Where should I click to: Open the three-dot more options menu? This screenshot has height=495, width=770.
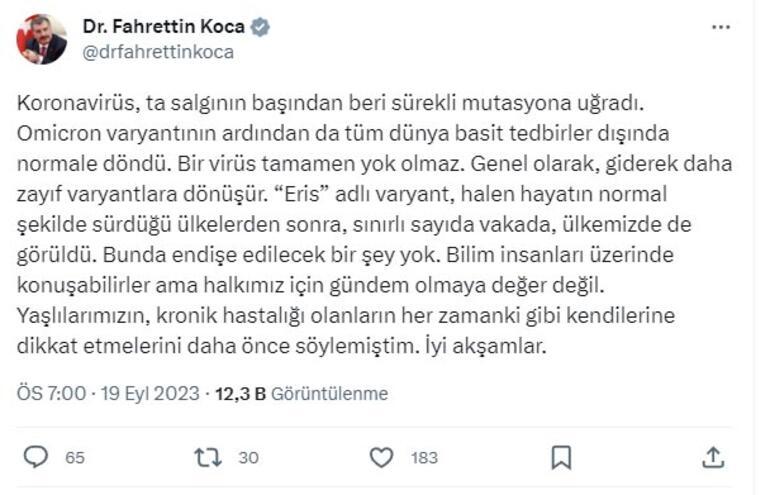pyautogui.click(x=720, y=28)
